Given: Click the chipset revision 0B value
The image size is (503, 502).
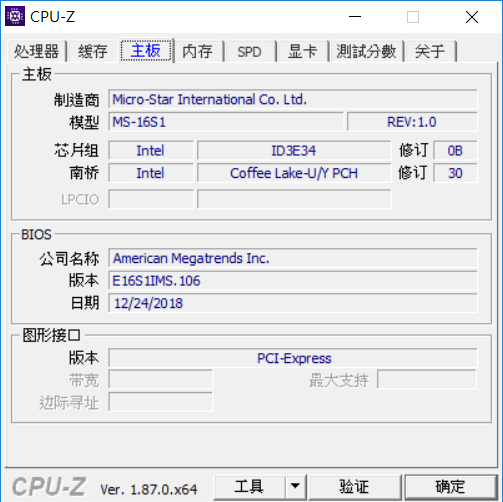Looking at the screenshot, I should click(455, 151).
